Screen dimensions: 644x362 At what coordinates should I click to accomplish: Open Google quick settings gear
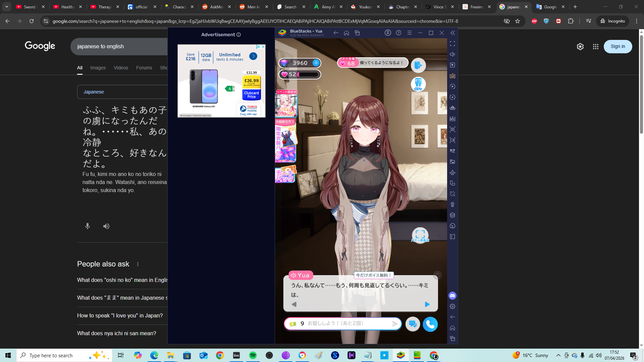580,47
